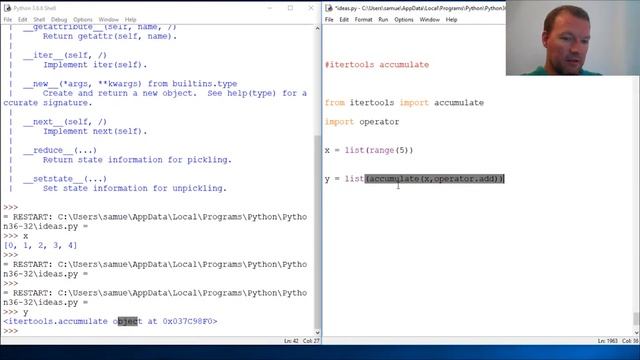Viewport: 640px width, 360px height.
Task: Click the 'x = list(range(5))' line
Action: (x=369, y=150)
